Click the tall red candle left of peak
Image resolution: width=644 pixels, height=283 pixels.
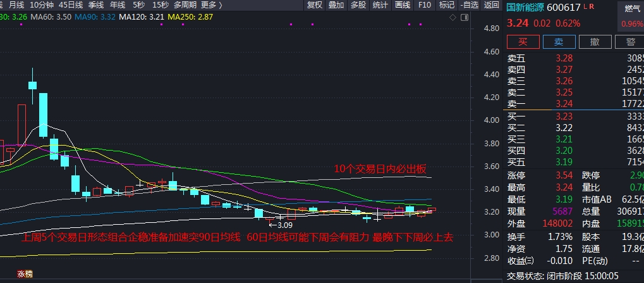(x=21, y=125)
